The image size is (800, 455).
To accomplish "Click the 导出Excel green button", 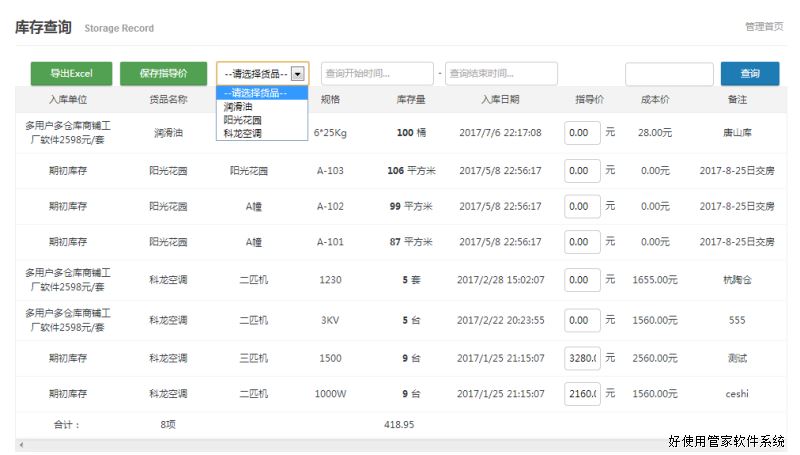I will coord(71,74).
